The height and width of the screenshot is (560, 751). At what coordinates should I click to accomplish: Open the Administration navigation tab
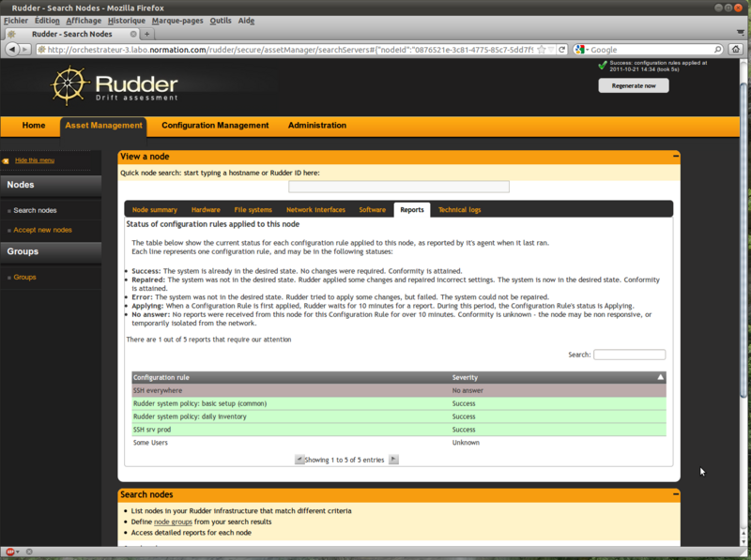pyautogui.click(x=317, y=126)
